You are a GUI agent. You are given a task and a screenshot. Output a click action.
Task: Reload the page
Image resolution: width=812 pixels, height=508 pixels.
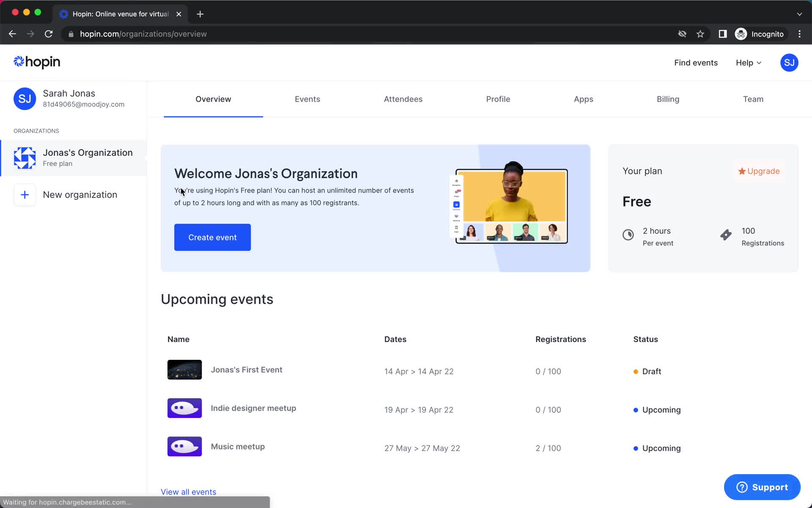coord(49,34)
